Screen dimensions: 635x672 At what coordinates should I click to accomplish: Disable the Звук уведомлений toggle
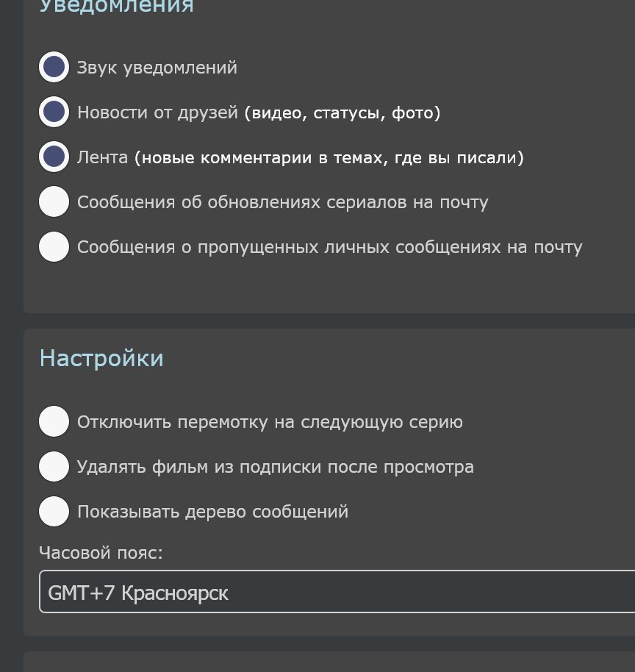(54, 68)
